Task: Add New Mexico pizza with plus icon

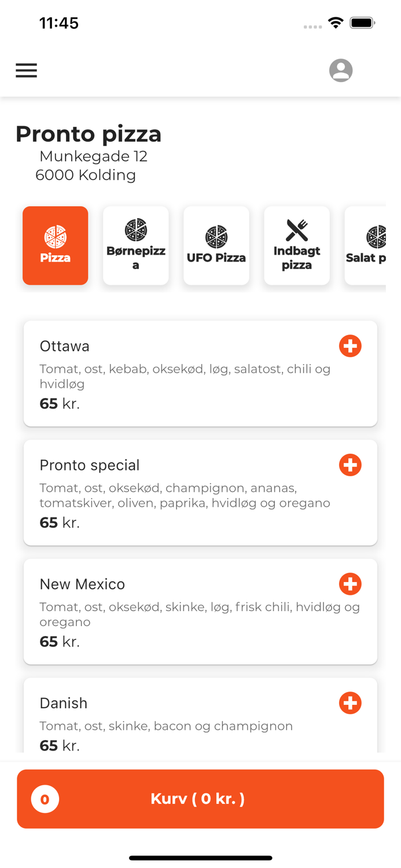Action: coord(350,584)
